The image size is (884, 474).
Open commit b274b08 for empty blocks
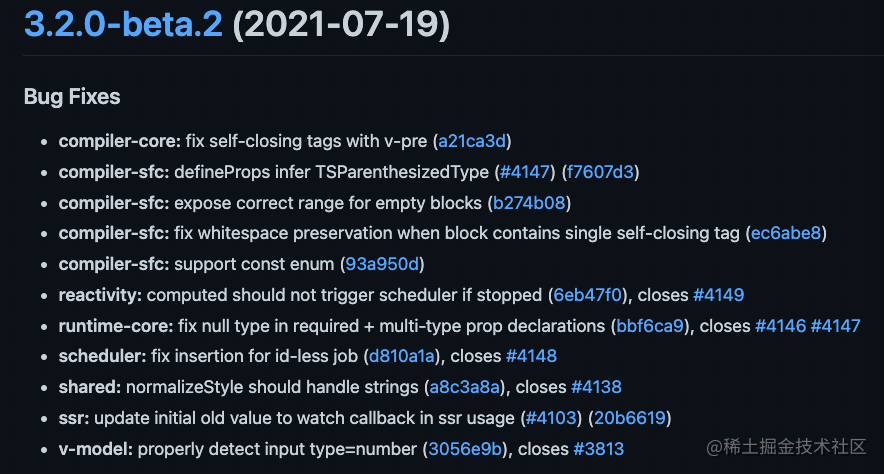click(529, 203)
